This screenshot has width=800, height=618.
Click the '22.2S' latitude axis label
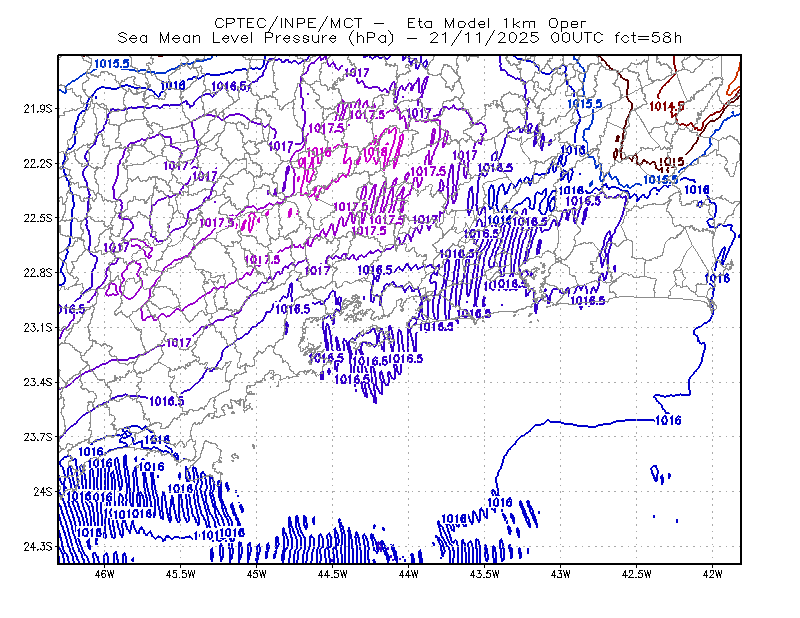(37, 163)
